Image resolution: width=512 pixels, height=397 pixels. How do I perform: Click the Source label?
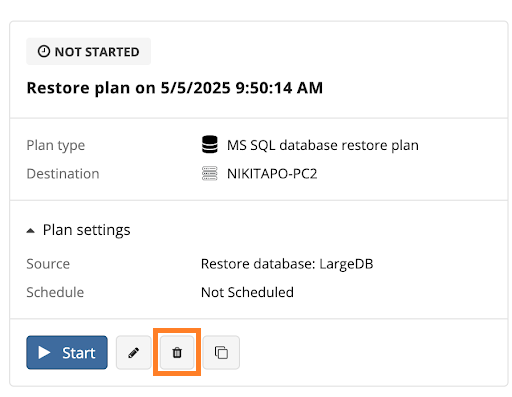[48, 264]
